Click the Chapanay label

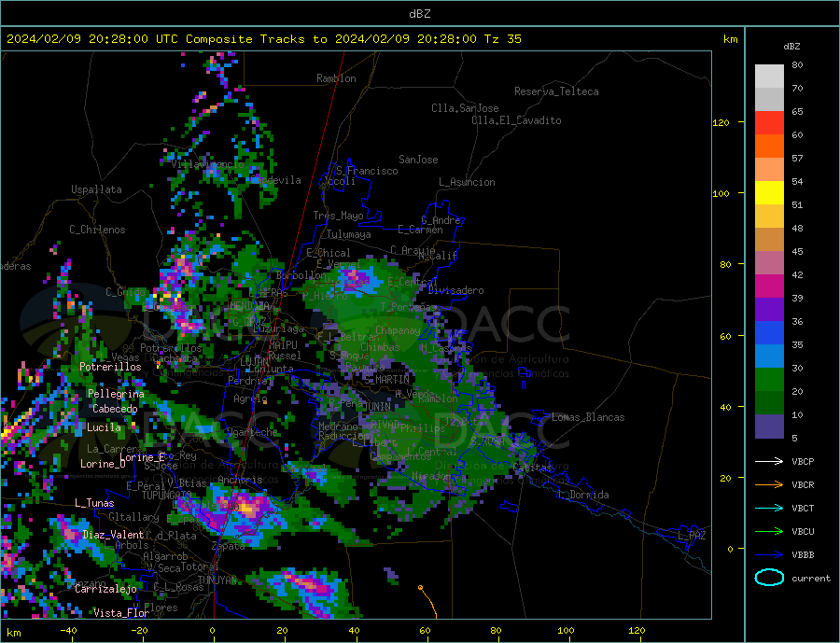click(398, 330)
